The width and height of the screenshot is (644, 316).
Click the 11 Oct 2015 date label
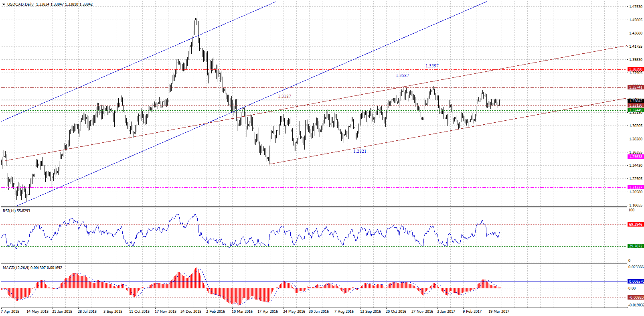click(140, 311)
